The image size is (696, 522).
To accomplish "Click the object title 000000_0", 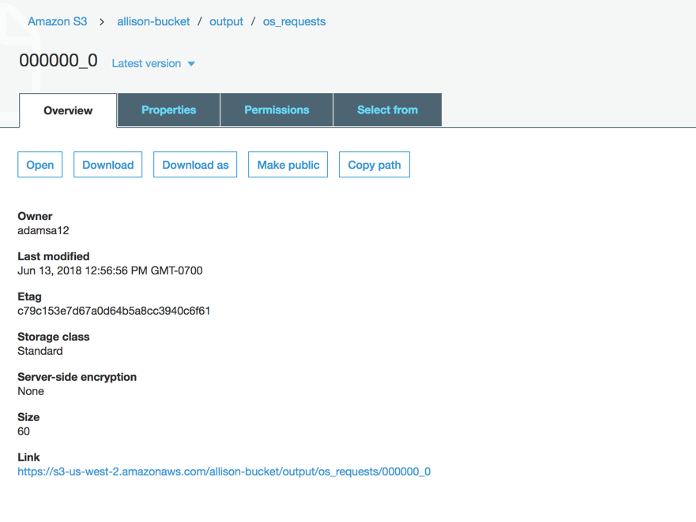I will tap(58, 60).
